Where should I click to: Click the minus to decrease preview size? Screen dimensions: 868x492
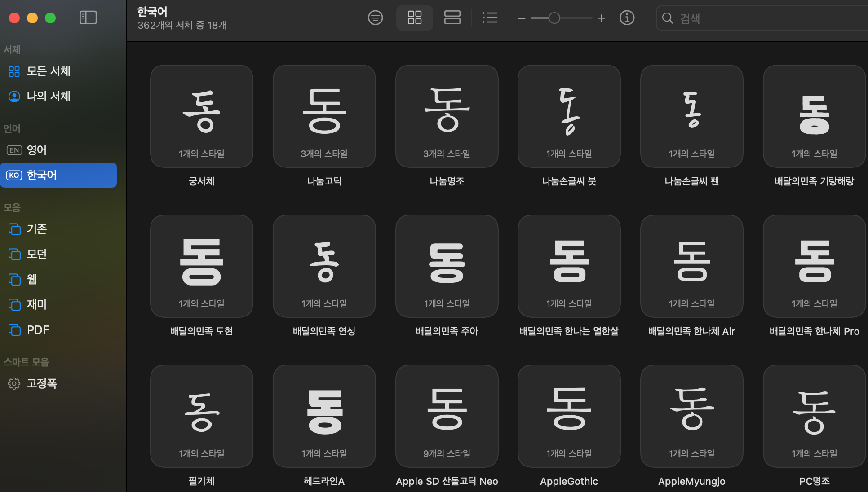pos(522,18)
